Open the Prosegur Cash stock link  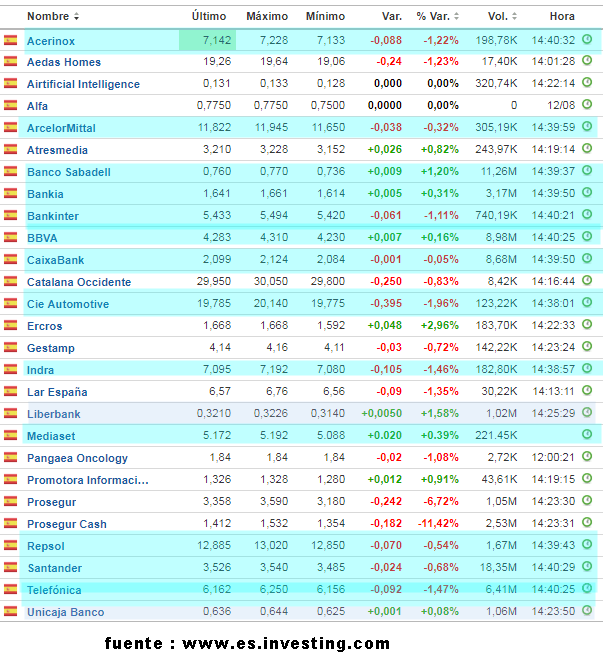pos(66,524)
